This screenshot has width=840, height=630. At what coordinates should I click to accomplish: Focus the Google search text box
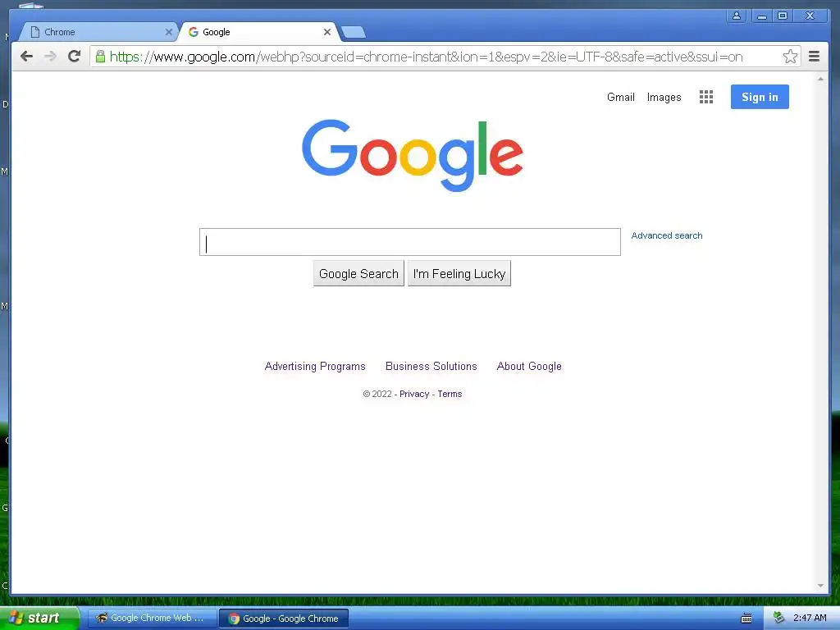pyautogui.click(x=410, y=242)
